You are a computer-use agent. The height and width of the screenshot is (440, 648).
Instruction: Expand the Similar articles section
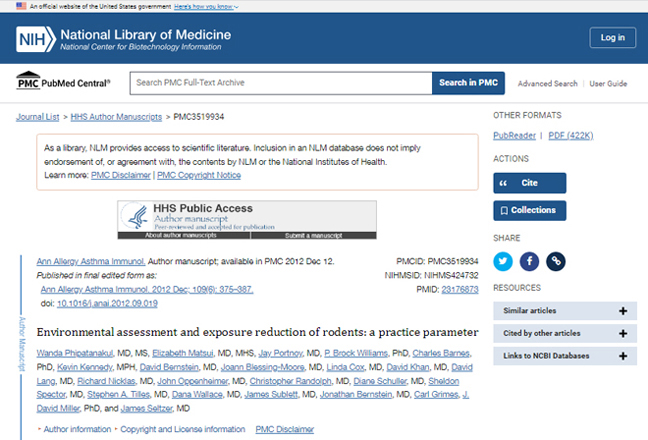565,311
